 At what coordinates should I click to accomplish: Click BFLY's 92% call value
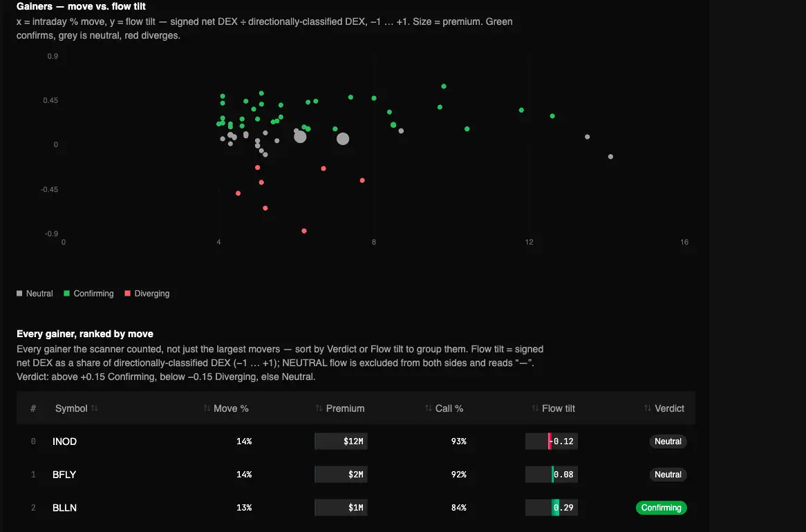coord(458,475)
